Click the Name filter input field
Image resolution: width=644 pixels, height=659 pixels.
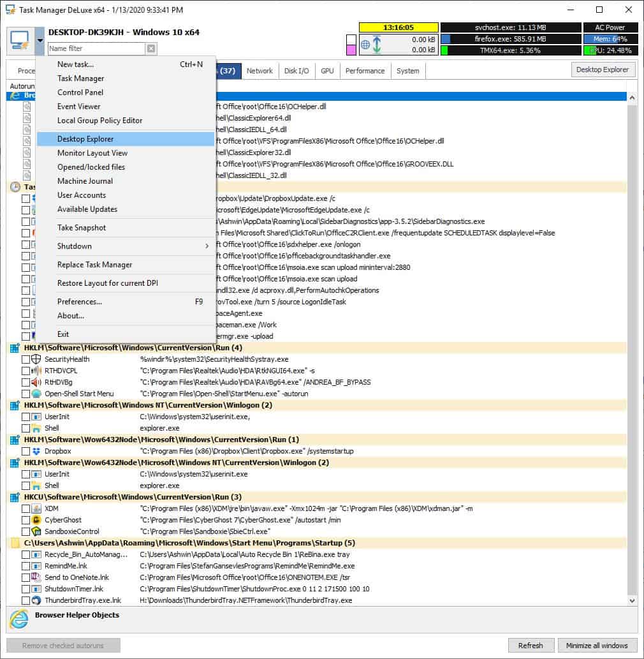click(97, 48)
